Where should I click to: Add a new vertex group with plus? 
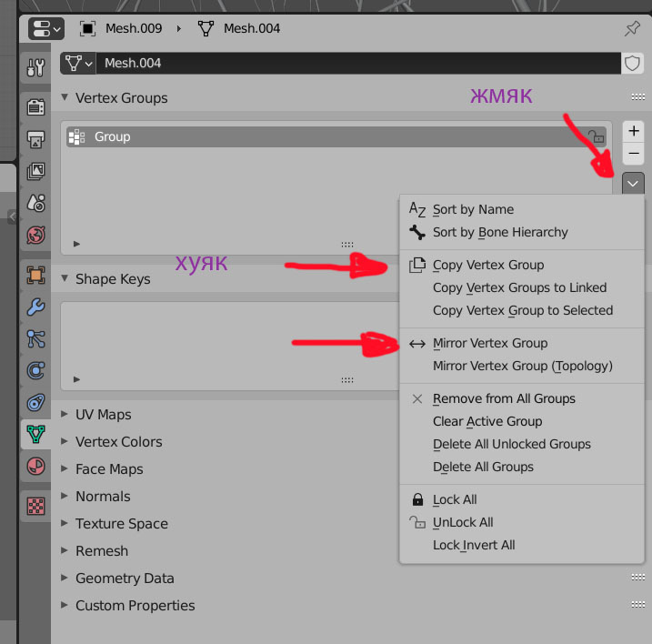(x=633, y=131)
